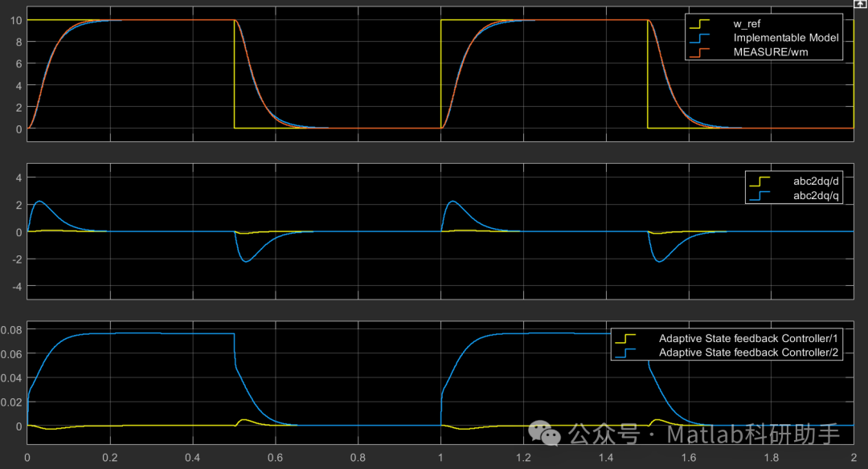Toggle Implementable Model signal in legend
Viewport: 868px width, 469px height.
(x=785, y=38)
